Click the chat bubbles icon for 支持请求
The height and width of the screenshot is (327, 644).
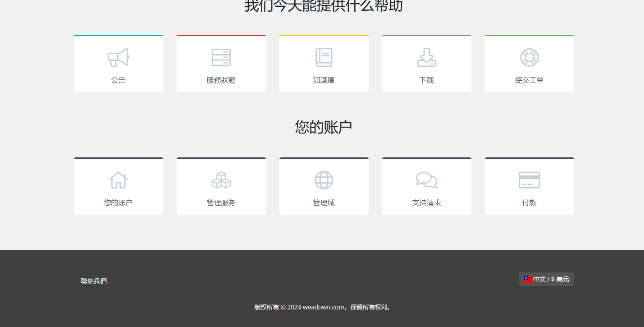coord(426,180)
